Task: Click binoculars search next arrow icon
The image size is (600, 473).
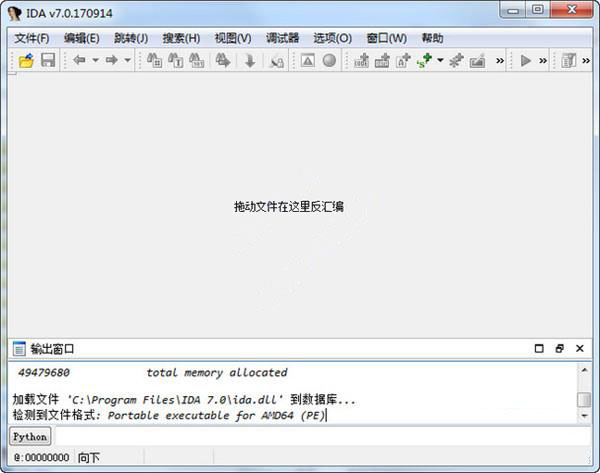Action: pos(223,60)
